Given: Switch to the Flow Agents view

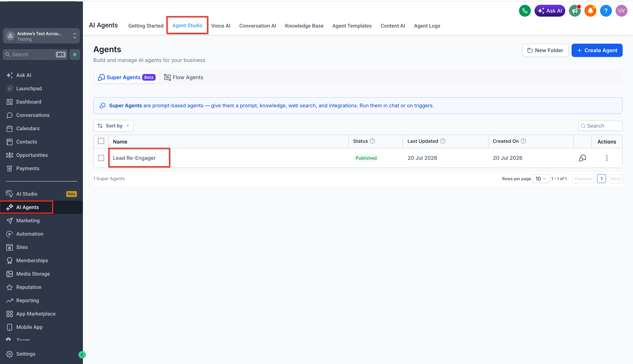Looking at the screenshot, I should [x=184, y=77].
